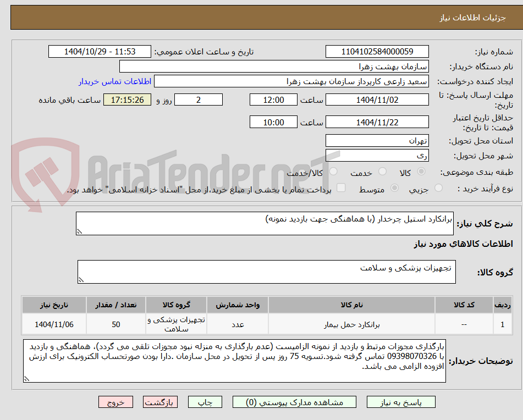Click buyer organization field سازمان بهشت زهرا
Viewport: 523px width, 420px height.
pyautogui.click(x=274, y=67)
